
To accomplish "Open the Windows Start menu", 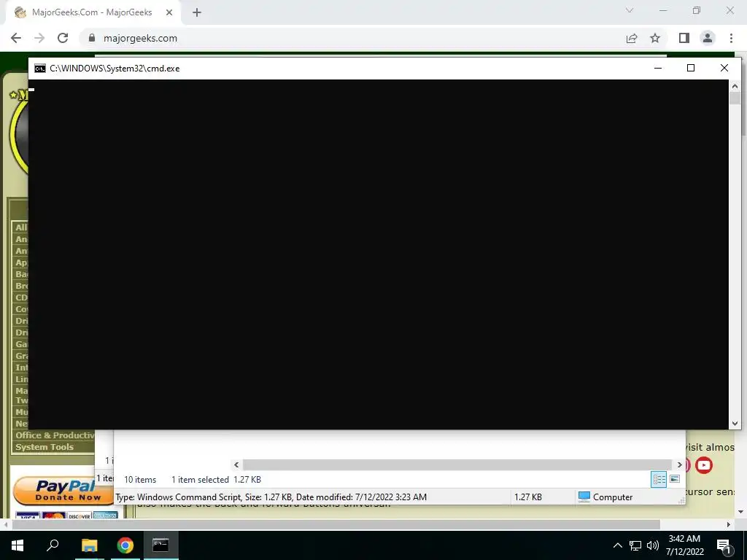I will click(x=17, y=545).
